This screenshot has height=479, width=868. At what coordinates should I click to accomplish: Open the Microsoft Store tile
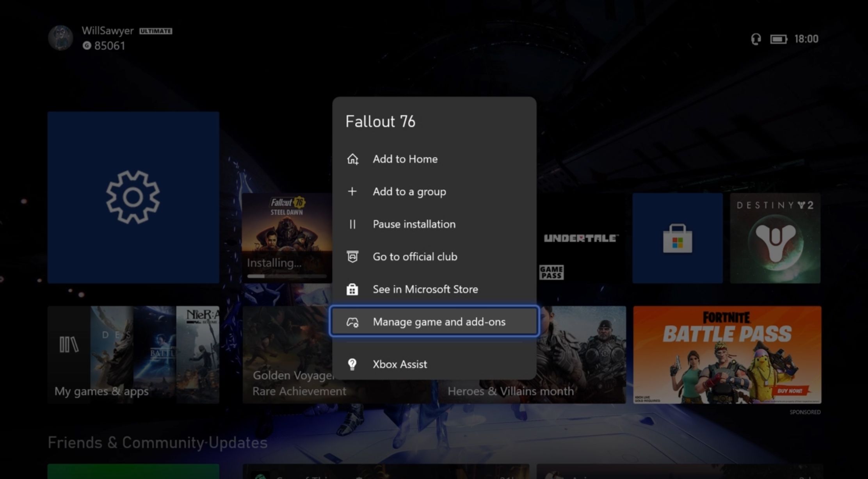pyautogui.click(x=678, y=238)
